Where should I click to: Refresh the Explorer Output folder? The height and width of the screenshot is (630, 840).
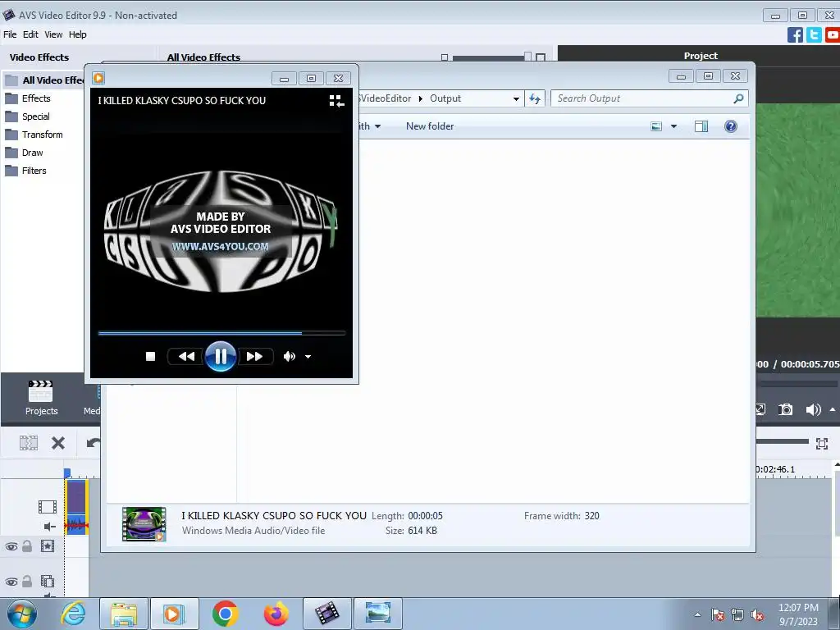pyautogui.click(x=535, y=98)
